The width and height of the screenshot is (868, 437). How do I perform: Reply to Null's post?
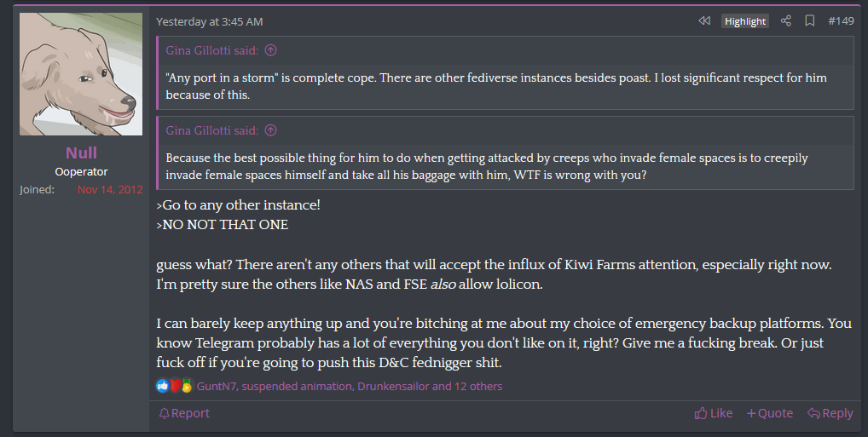click(830, 413)
